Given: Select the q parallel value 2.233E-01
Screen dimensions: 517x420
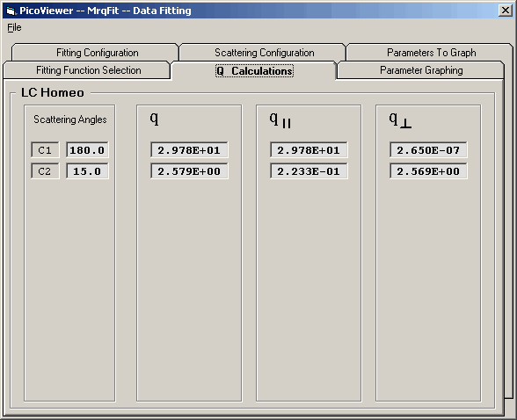Looking at the screenshot, I should [309, 171].
